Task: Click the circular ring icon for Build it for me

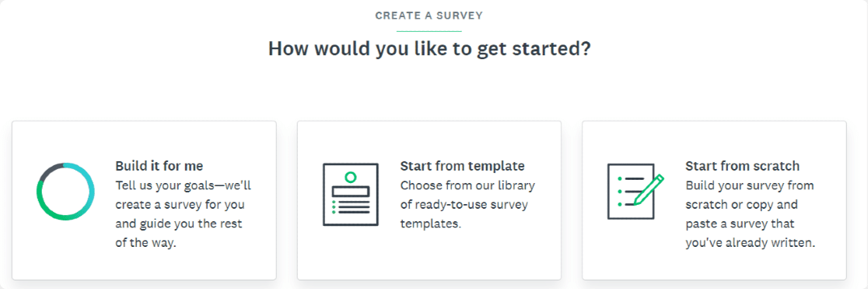Action: click(65, 192)
